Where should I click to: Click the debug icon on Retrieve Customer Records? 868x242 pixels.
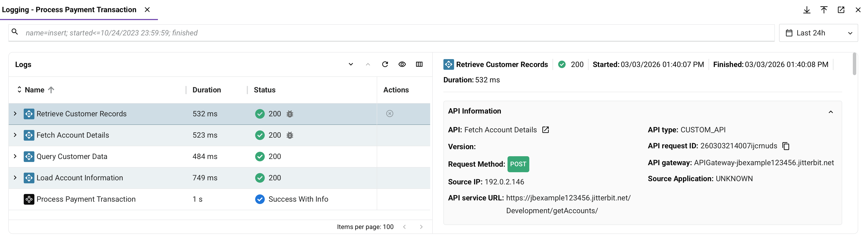coord(290,114)
